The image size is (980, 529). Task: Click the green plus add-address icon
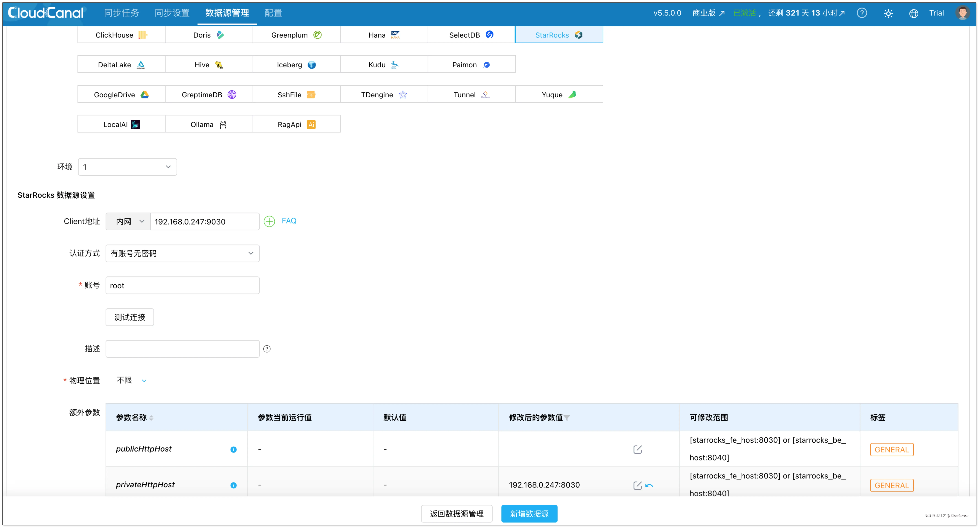[x=269, y=221]
